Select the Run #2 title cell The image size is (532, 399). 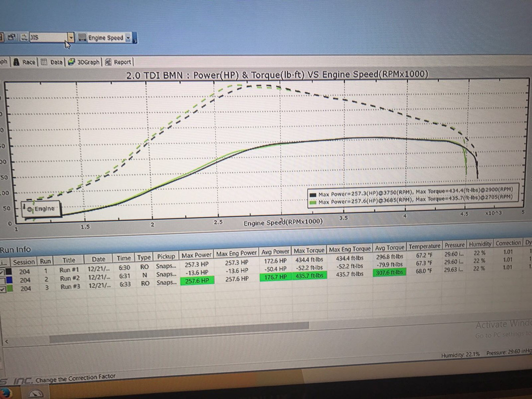click(70, 278)
